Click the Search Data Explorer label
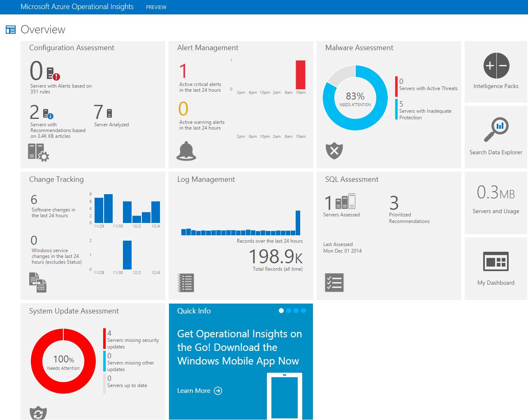Viewport: 528px width, 420px height. coord(496,152)
